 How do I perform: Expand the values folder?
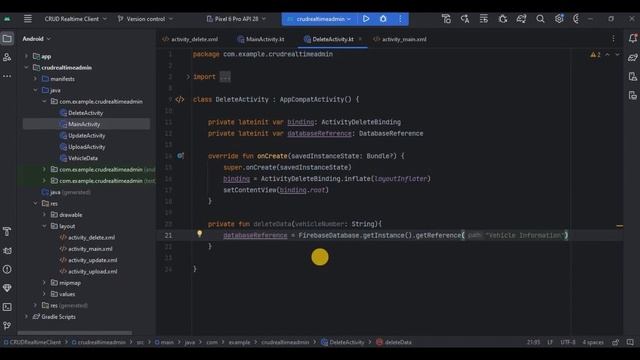coord(44,294)
